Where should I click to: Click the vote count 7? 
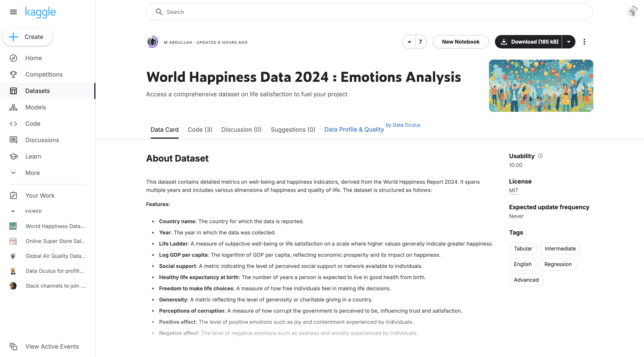(x=421, y=42)
